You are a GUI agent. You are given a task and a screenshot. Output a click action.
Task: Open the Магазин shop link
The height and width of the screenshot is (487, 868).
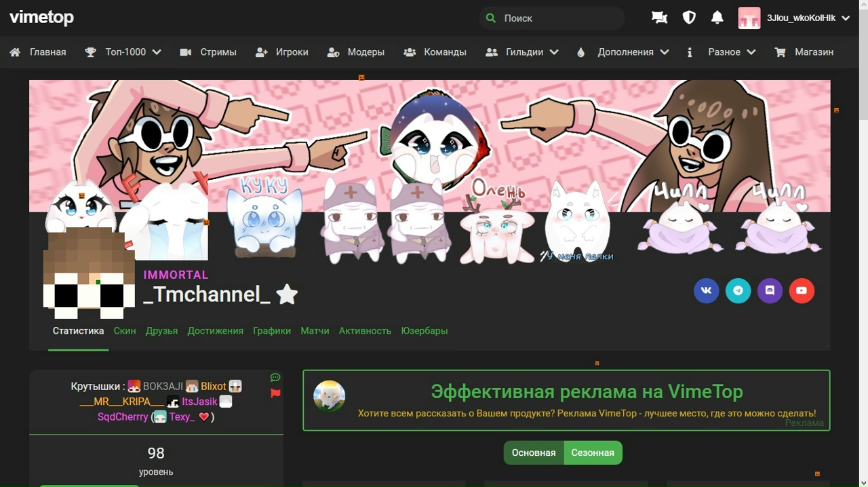coord(804,52)
